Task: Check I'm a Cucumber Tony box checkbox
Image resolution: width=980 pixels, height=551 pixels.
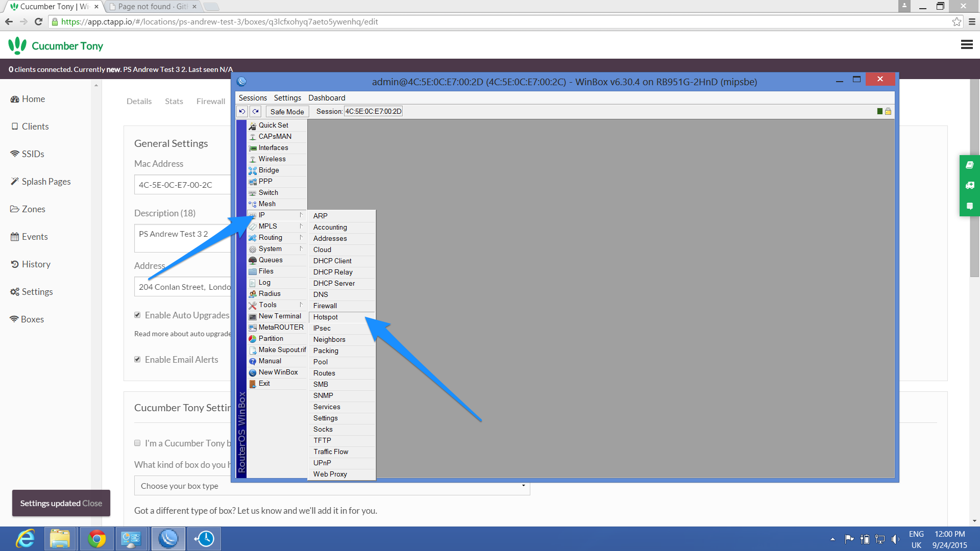Action: 137,443
